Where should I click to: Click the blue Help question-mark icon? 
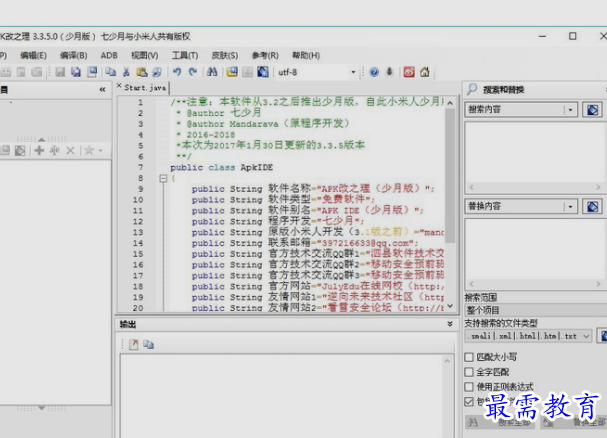[x=374, y=72]
